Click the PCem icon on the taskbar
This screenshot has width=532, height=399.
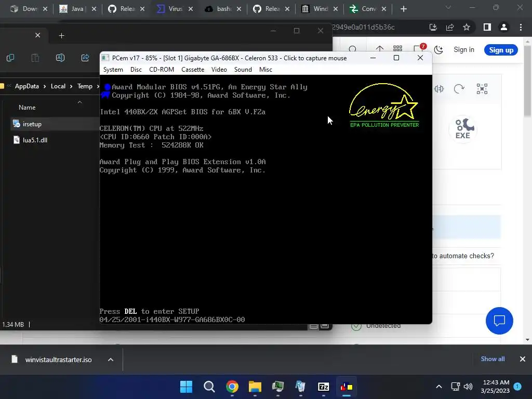[x=347, y=387]
